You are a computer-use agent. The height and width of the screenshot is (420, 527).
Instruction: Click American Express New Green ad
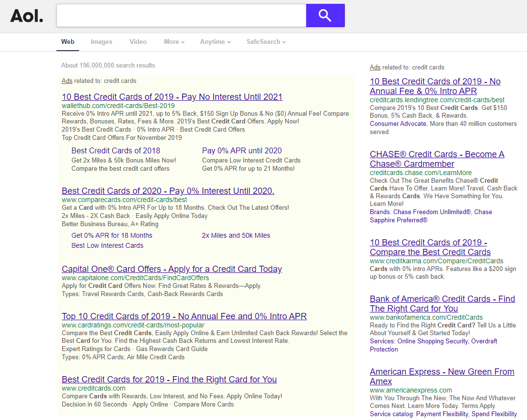point(442,376)
